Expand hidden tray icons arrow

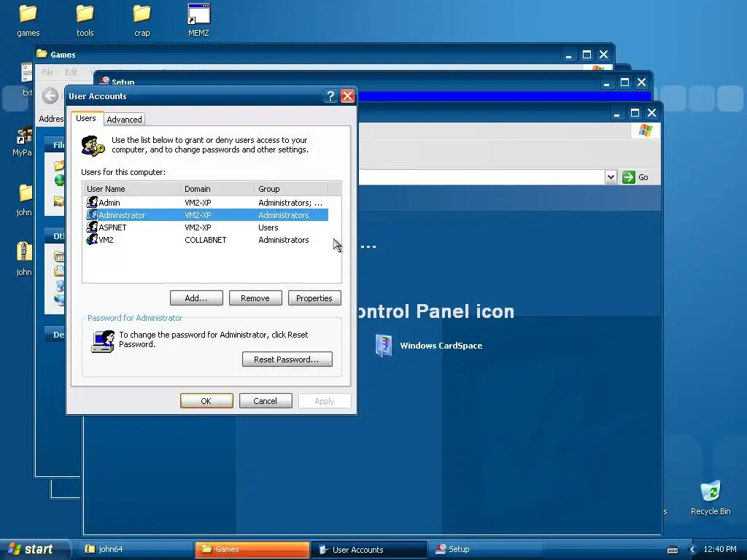tap(693, 550)
